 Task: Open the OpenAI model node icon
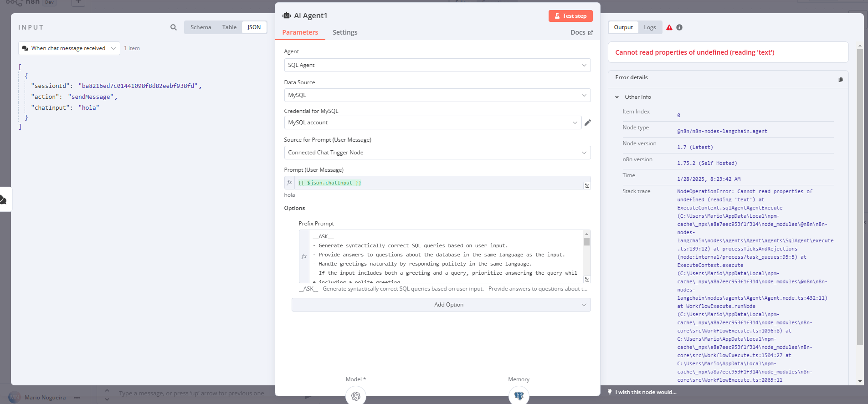click(x=356, y=396)
